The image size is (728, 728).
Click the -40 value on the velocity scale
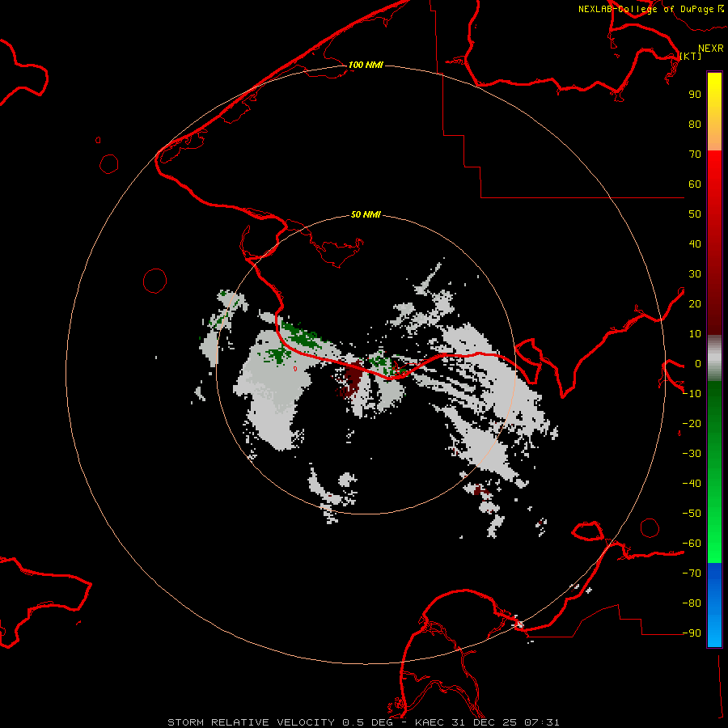coord(692,484)
